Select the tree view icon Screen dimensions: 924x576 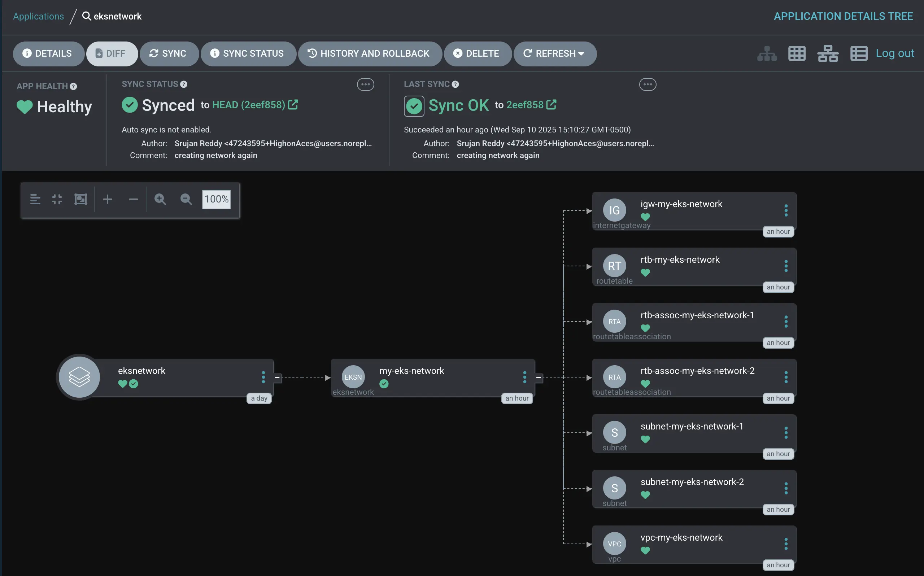766,53
